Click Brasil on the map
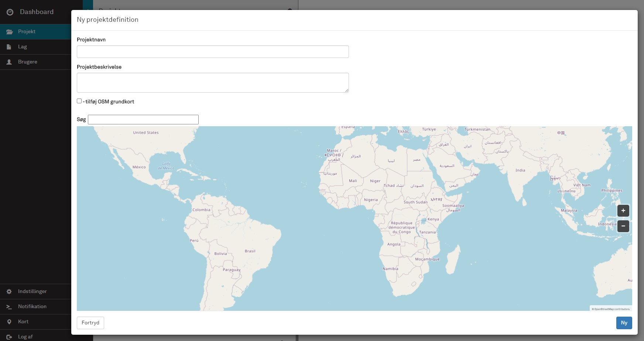 [x=250, y=251]
